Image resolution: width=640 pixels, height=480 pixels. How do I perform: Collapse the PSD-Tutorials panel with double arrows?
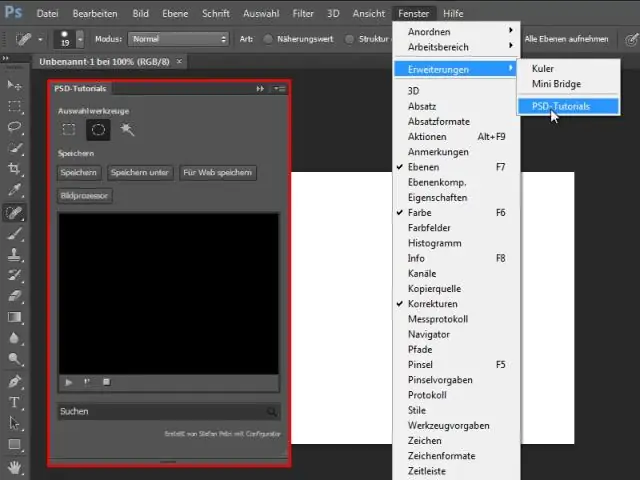pyautogui.click(x=260, y=89)
